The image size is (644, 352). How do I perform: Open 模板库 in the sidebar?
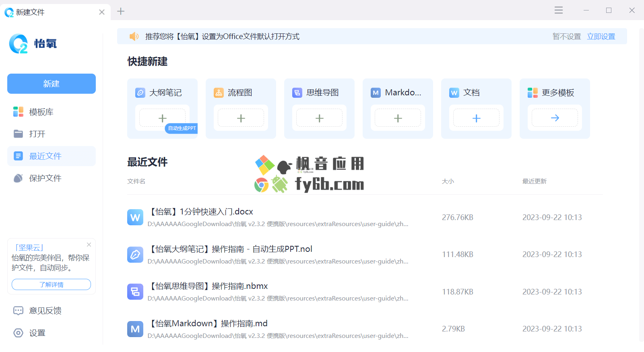[x=52, y=112]
